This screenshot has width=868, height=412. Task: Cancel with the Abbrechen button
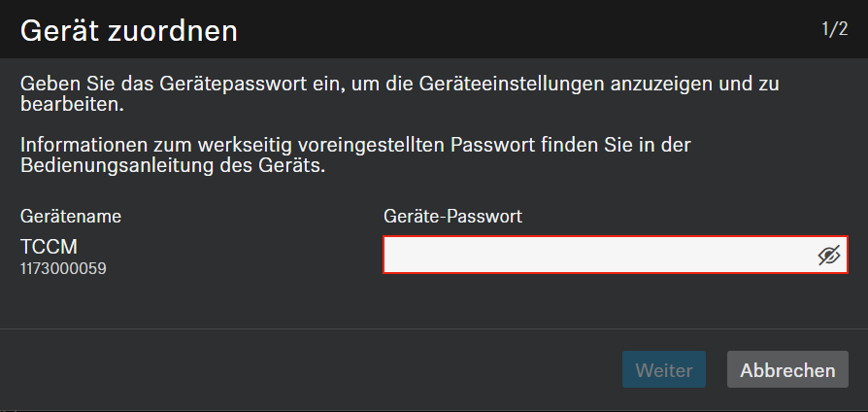787,370
